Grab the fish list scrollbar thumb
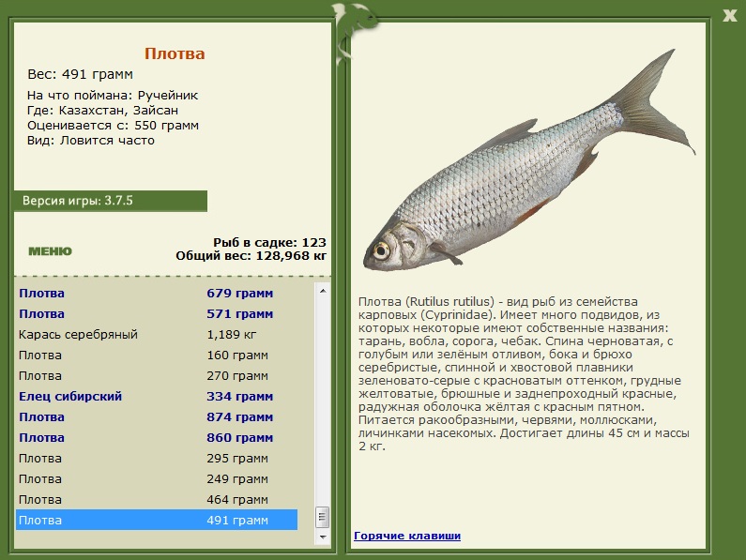 tap(323, 517)
